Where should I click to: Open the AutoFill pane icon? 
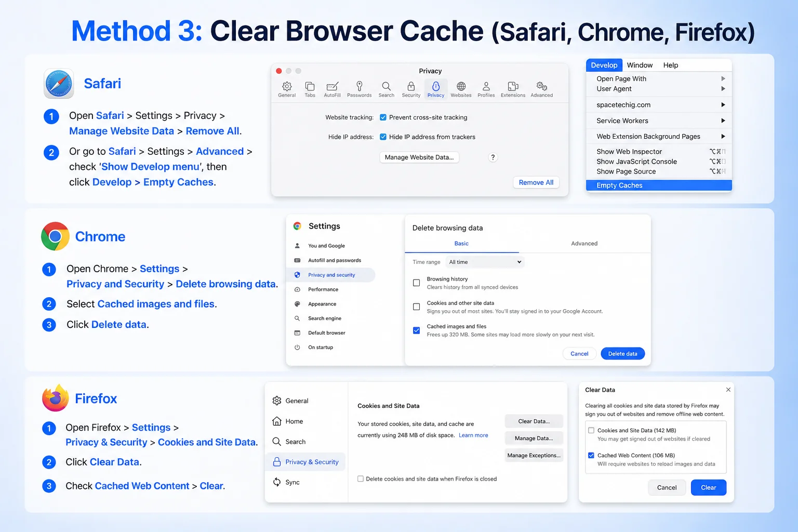click(332, 89)
